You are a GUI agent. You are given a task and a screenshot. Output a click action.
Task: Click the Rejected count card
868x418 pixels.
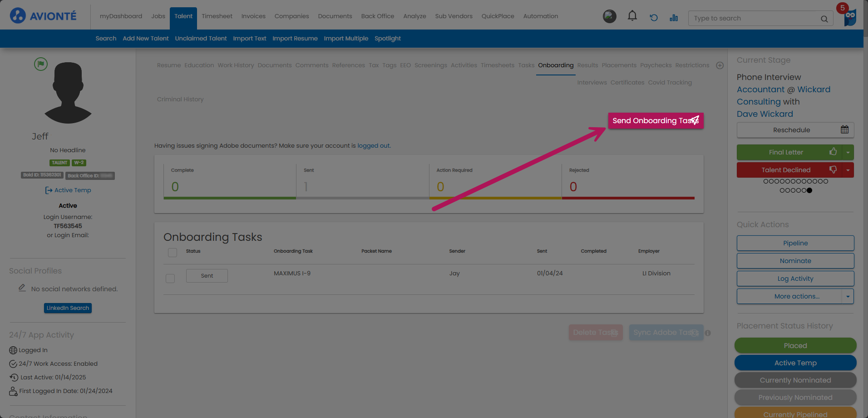[x=628, y=182]
